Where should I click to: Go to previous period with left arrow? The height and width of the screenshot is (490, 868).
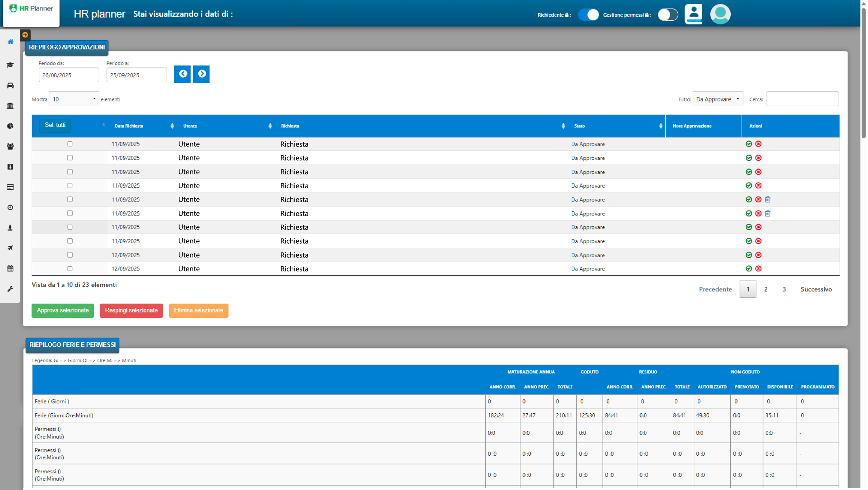pyautogui.click(x=182, y=74)
